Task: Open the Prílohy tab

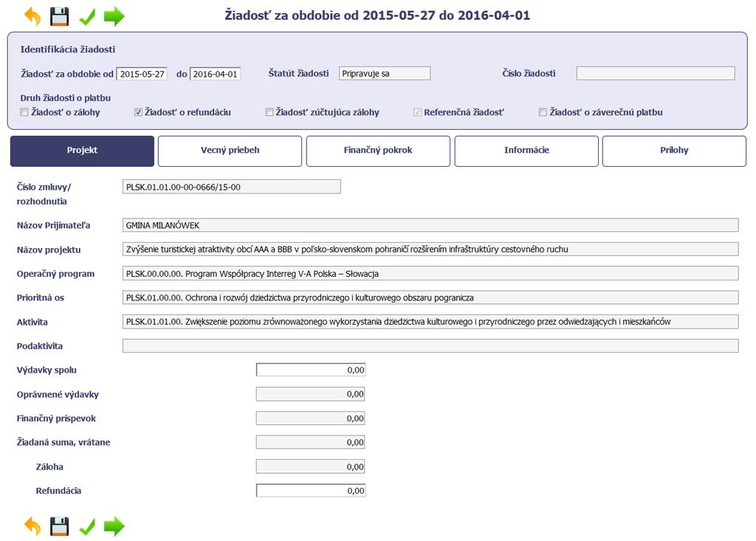Action: [674, 151]
